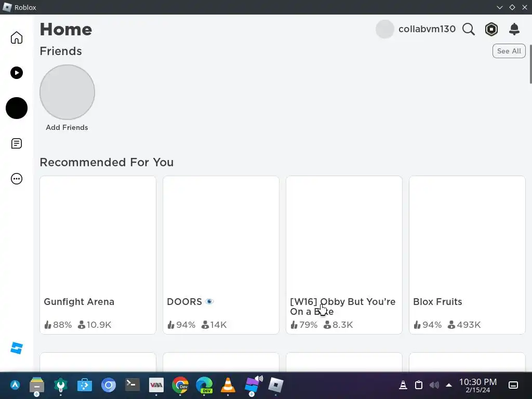Image resolution: width=532 pixels, height=399 pixels.
Task: Open the More ellipsis sidebar menu
Action: coord(16,179)
